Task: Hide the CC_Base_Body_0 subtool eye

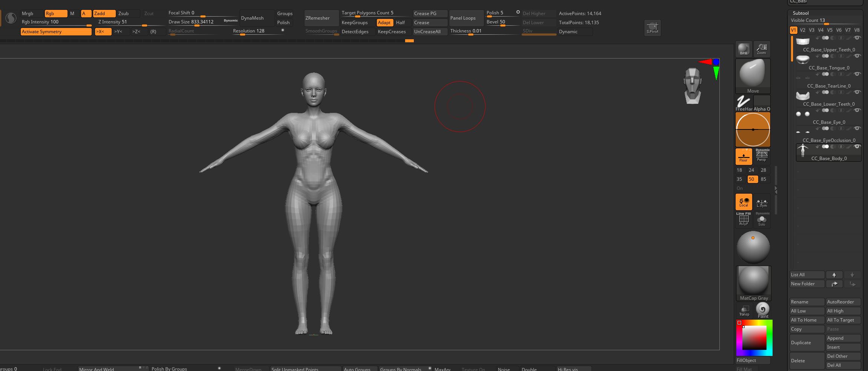Action: click(857, 147)
